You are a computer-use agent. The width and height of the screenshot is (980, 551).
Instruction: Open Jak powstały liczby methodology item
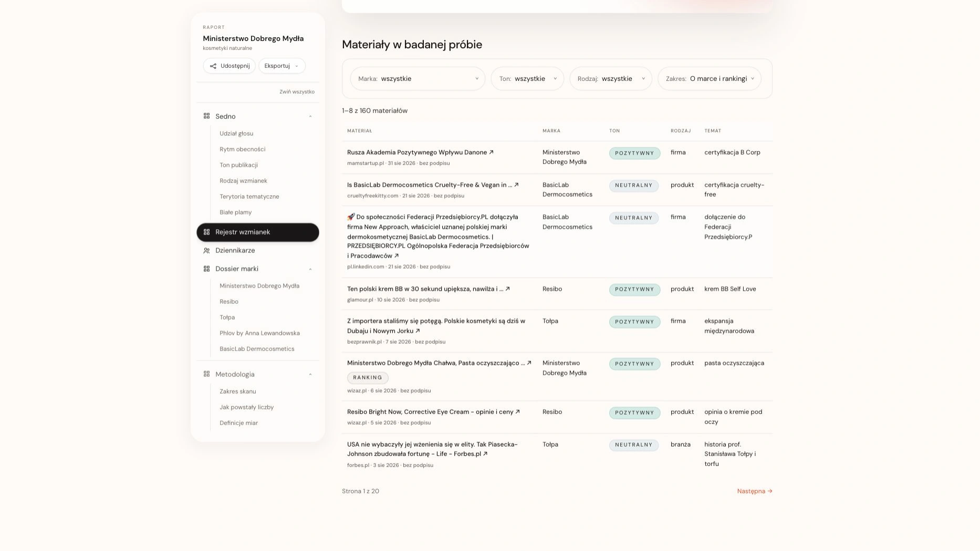(247, 407)
